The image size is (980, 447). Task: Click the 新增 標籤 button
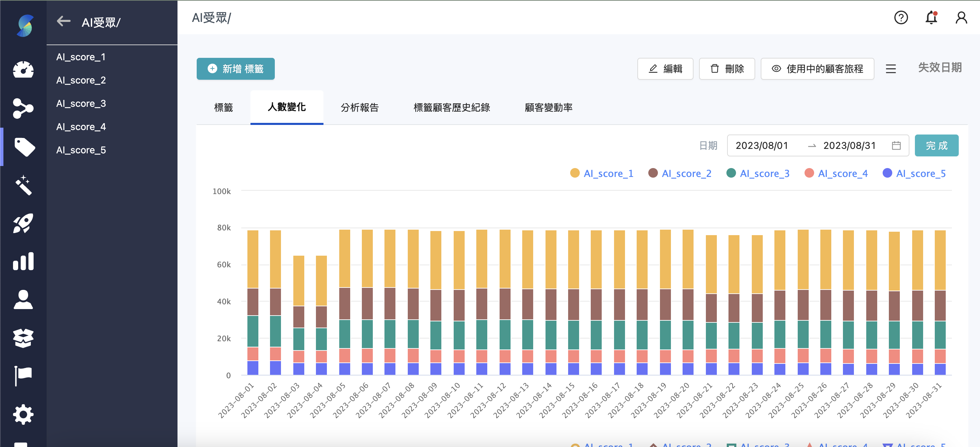(x=235, y=69)
